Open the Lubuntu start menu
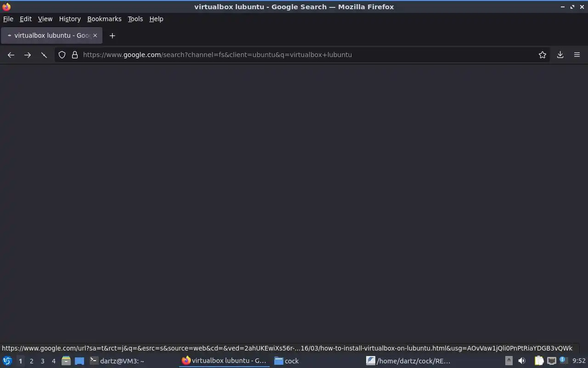Screen dimensions: 588x368 pos(7,361)
